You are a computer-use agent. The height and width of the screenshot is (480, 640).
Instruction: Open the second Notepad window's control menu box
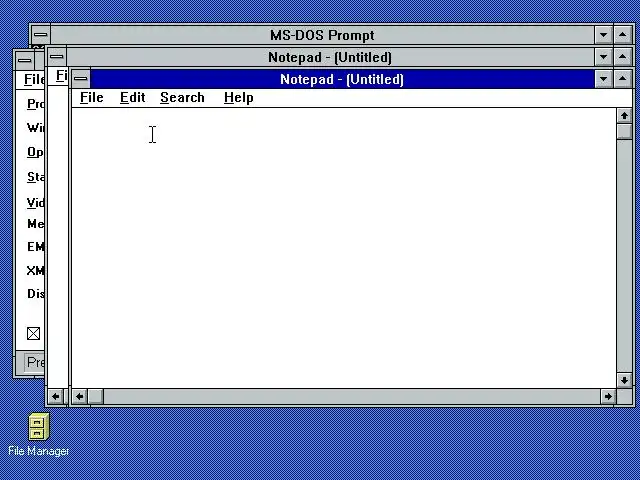coord(57,57)
